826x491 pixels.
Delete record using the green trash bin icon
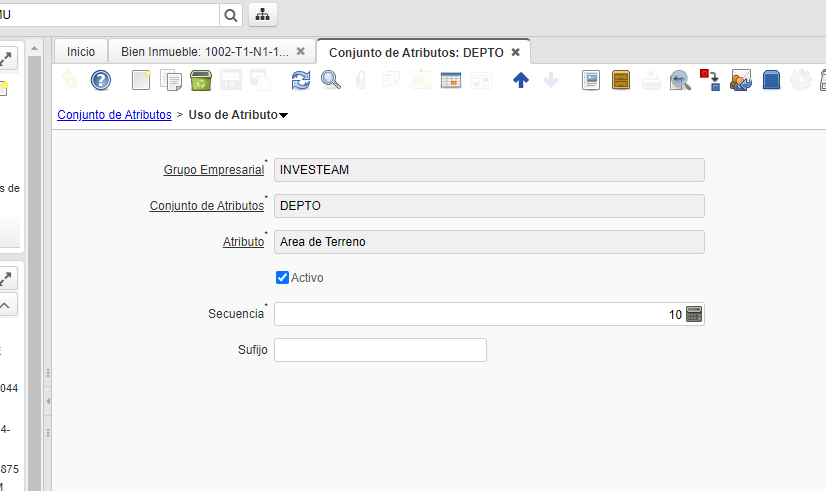point(200,81)
